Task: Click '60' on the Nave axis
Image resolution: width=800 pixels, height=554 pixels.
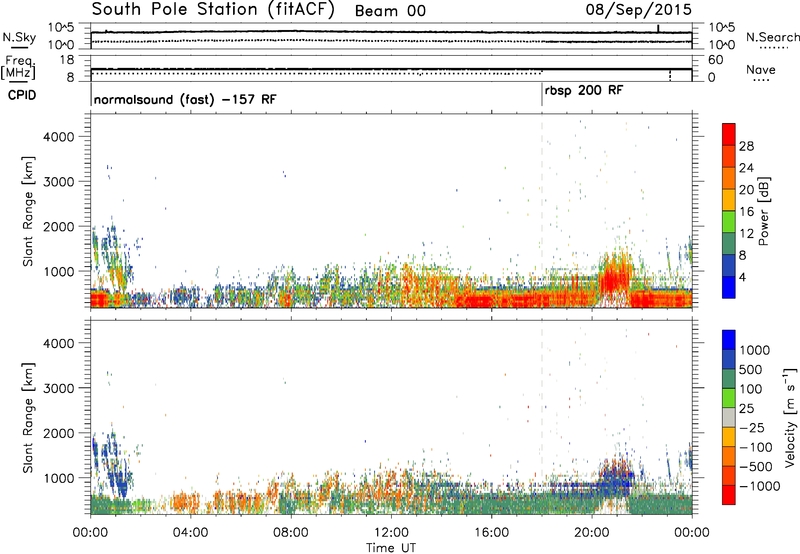Action: point(715,60)
